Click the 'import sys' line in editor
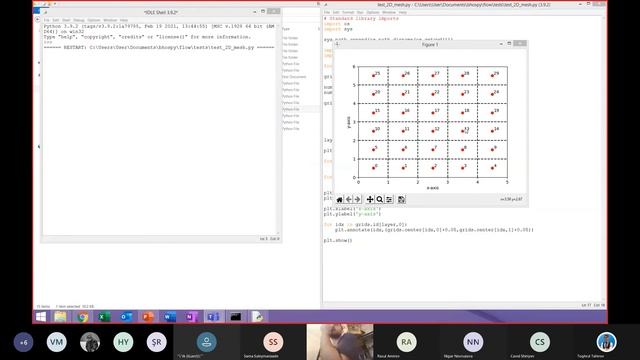 coord(338,29)
